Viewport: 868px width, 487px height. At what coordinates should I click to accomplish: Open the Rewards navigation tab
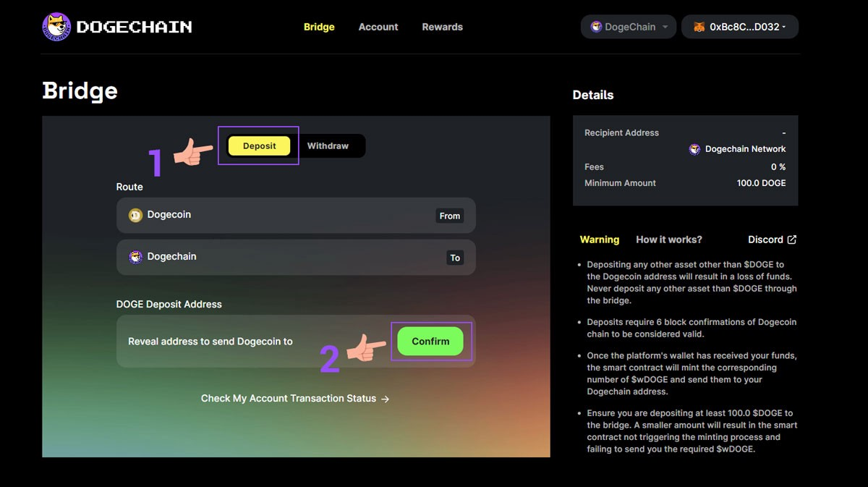coord(442,27)
